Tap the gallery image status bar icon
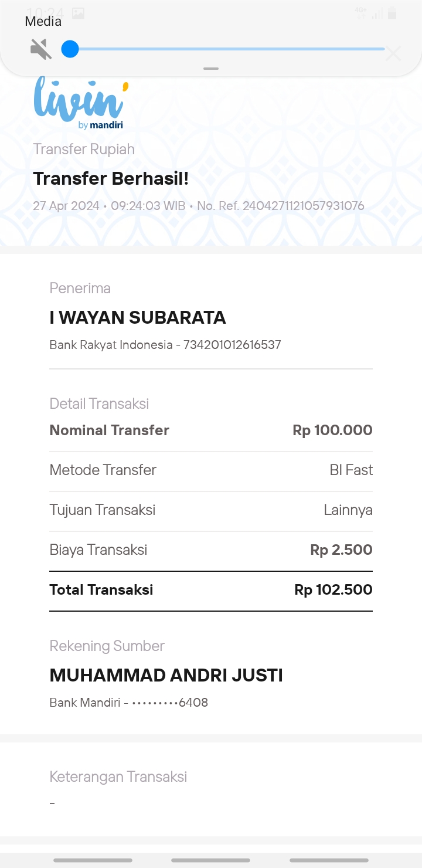This screenshot has height=868, width=422. click(x=78, y=13)
